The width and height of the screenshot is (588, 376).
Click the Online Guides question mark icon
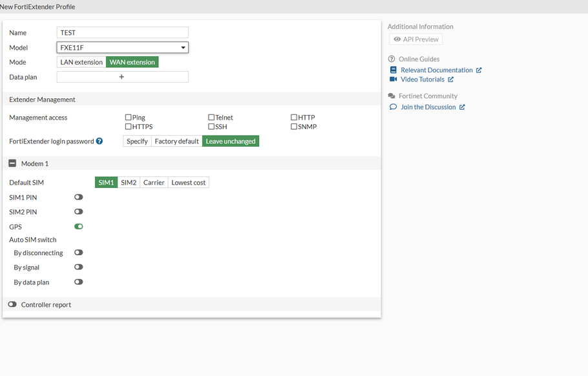[x=392, y=59]
